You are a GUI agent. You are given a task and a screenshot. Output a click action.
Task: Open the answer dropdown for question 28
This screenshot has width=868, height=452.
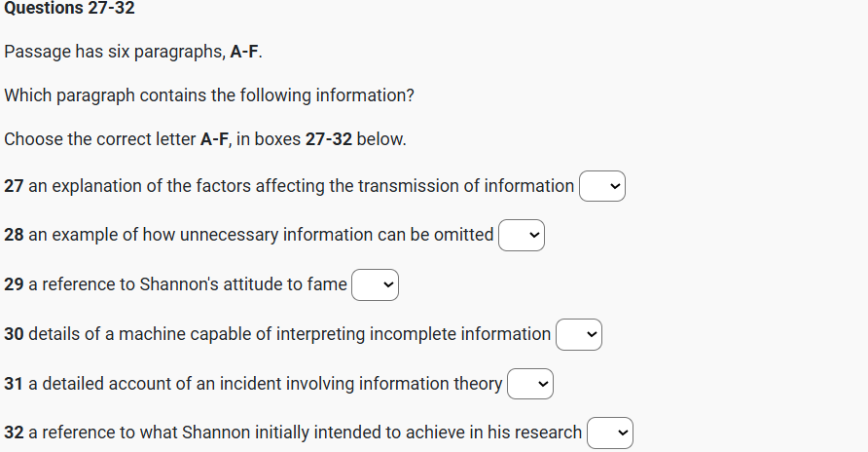pos(522,235)
